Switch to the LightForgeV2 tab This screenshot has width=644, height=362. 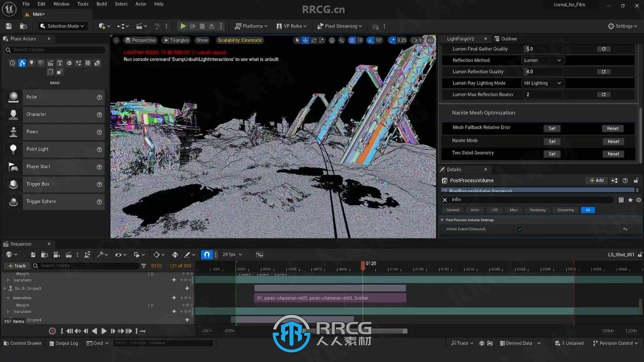coord(460,39)
